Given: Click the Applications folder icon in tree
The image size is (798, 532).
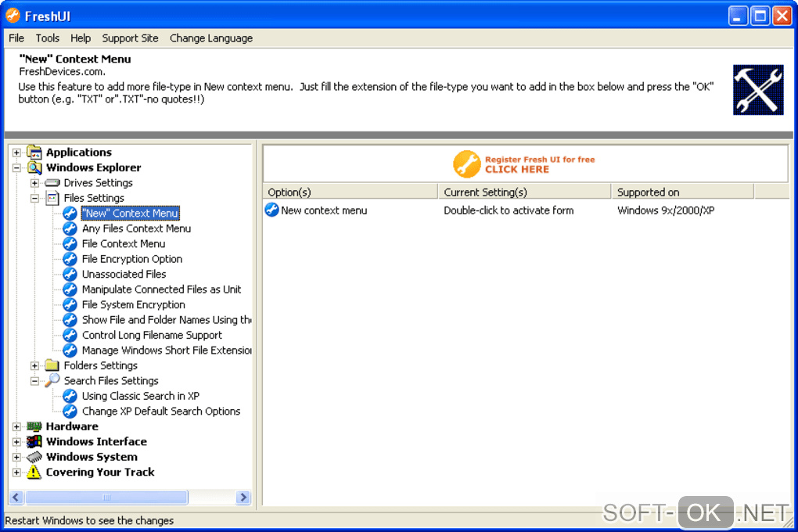Looking at the screenshot, I should pyautogui.click(x=34, y=153).
